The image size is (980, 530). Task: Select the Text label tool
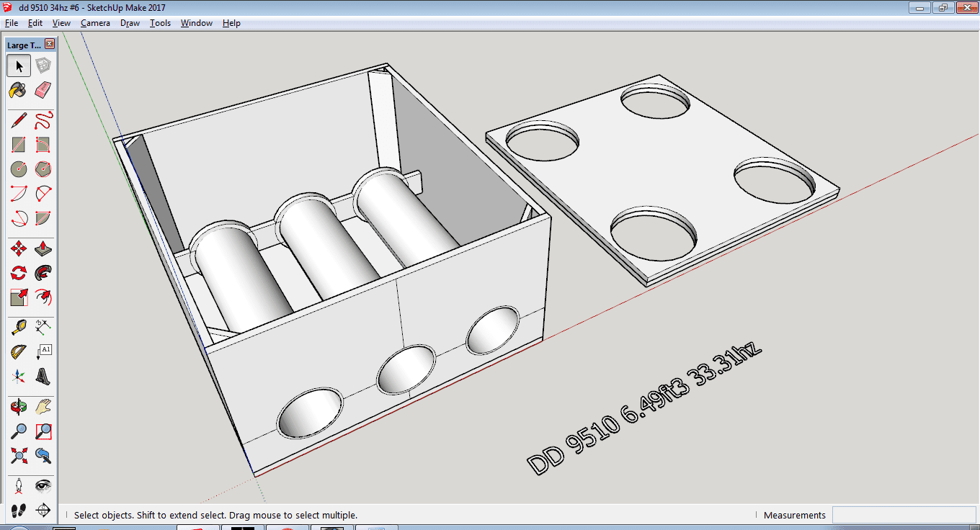coord(43,352)
